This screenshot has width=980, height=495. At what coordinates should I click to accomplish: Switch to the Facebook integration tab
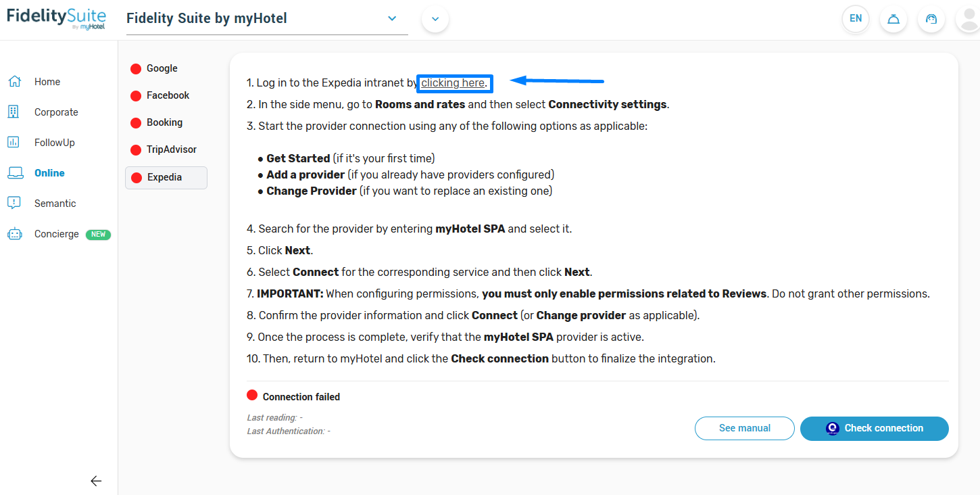click(168, 95)
